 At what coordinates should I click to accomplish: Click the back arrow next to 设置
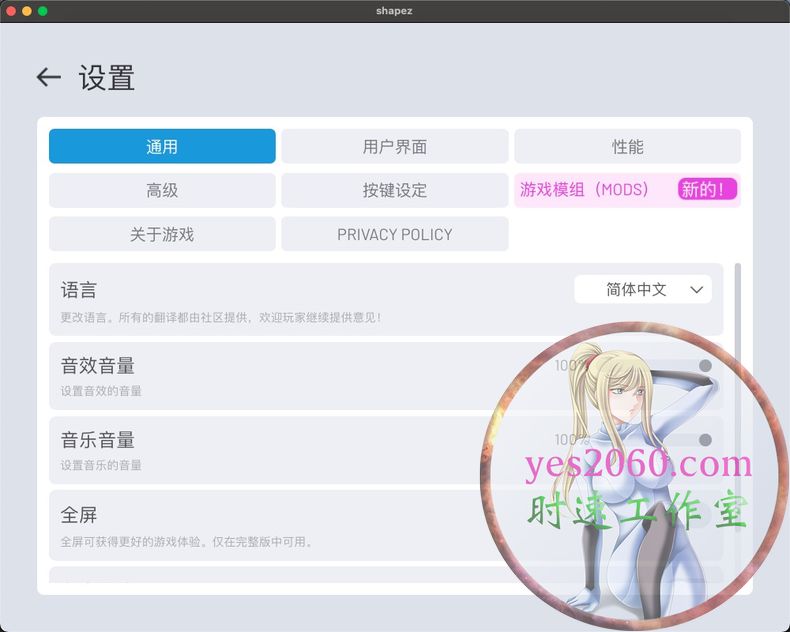(x=48, y=77)
